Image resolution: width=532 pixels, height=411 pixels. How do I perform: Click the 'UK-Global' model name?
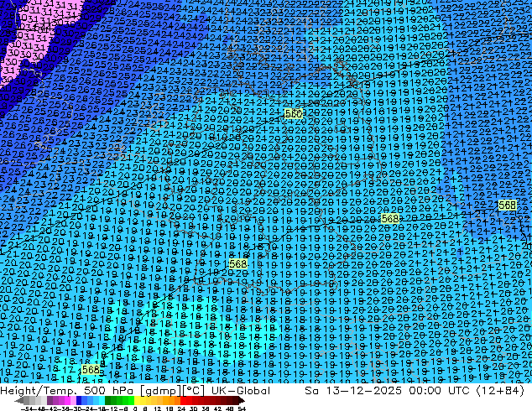pos(241,391)
